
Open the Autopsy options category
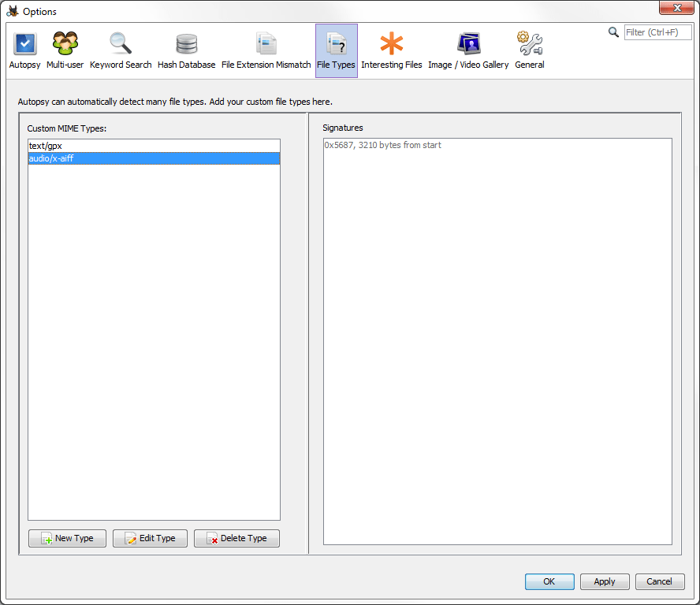(25, 50)
